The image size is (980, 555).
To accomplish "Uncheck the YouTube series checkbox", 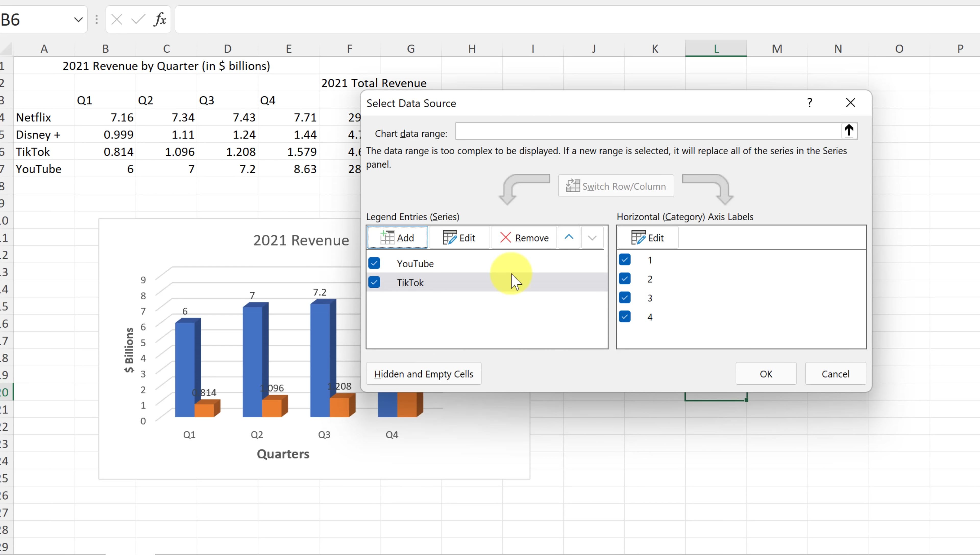I will [x=374, y=263].
